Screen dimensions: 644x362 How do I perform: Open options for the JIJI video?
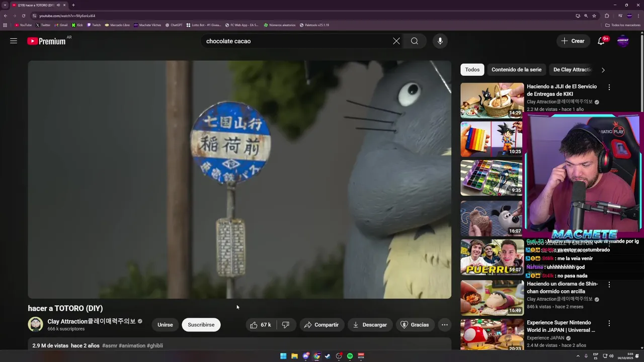tap(609, 87)
